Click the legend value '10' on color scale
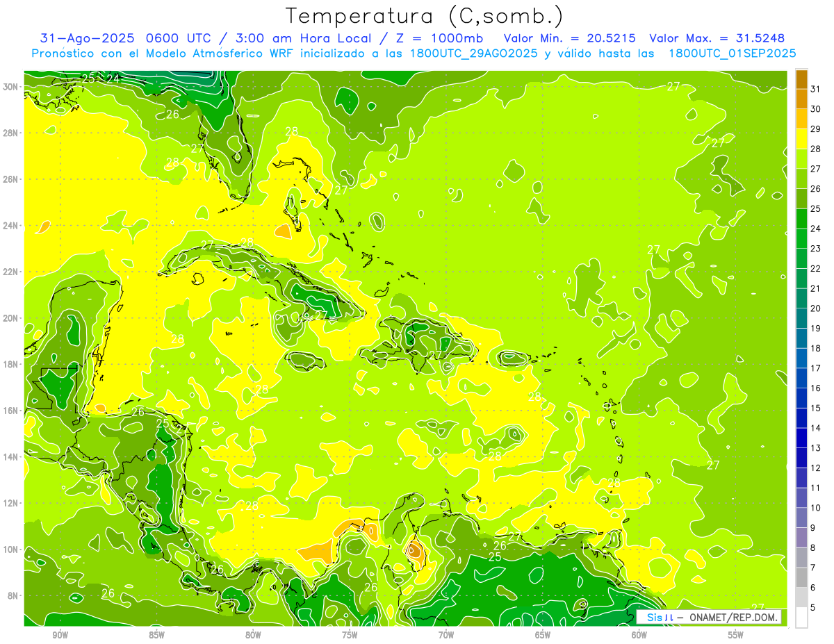Image resolution: width=834 pixels, height=644 pixels. click(x=816, y=508)
